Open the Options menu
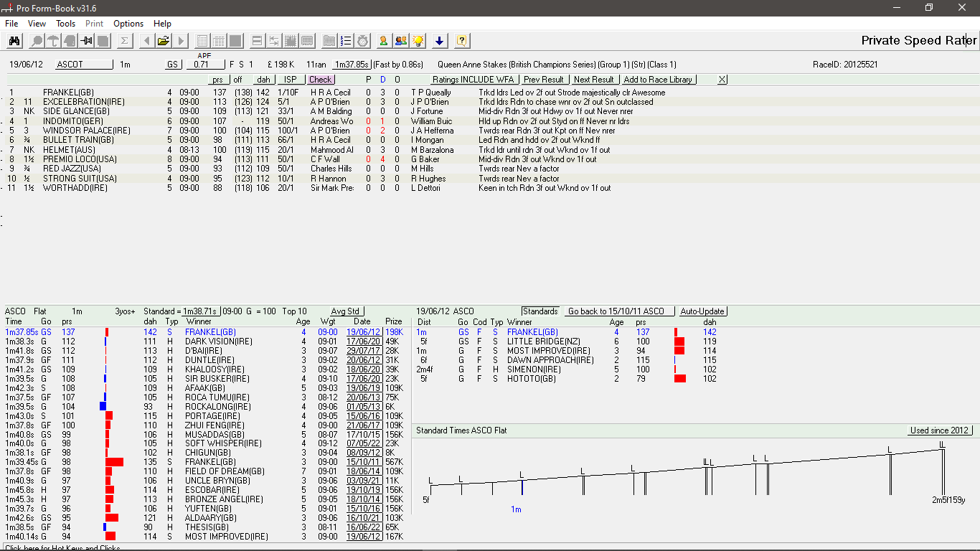The height and width of the screenshot is (551, 980). [x=128, y=24]
